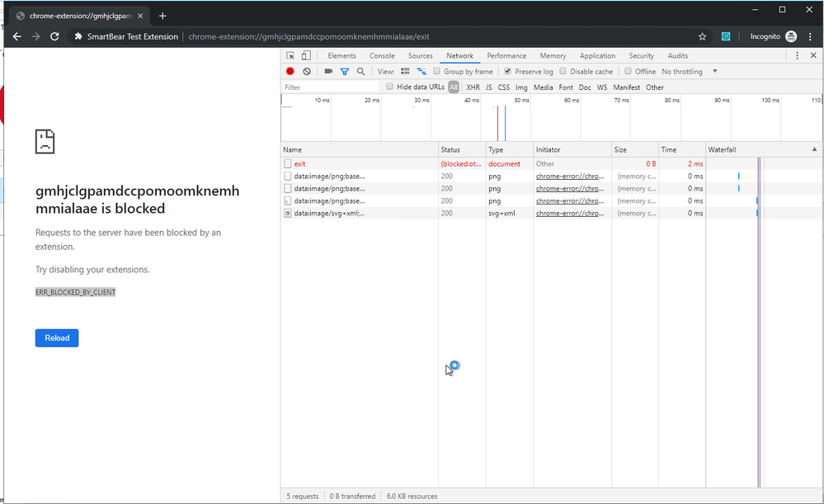Open the Application tab in DevTools
The width and height of the screenshot is (824, 504).
coord(597,56)
